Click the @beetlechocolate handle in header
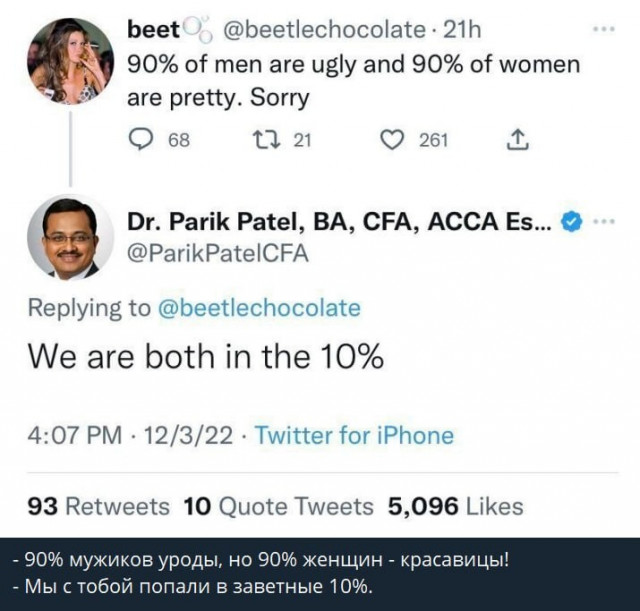The image size is (640, 611). pos(324,30)
